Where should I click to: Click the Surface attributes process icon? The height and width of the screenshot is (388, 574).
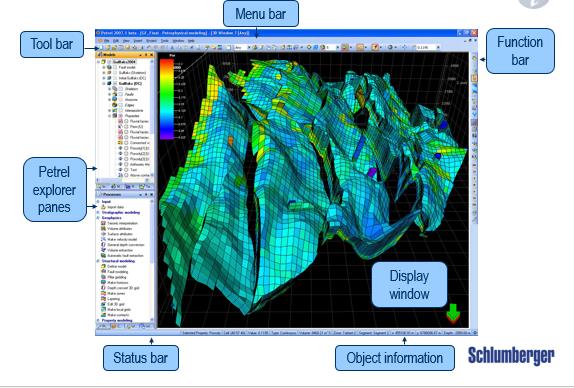[x=104, y=234]
